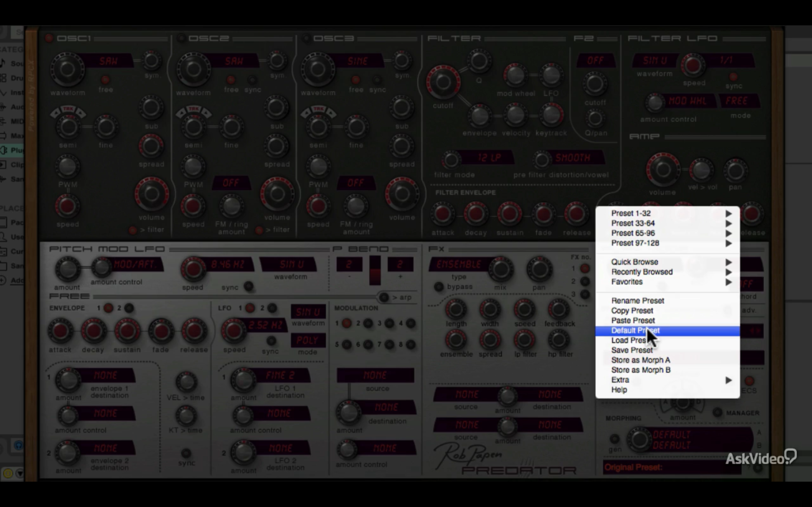
Task: Select Save Preset menu entry
Action: click(632, 350)
